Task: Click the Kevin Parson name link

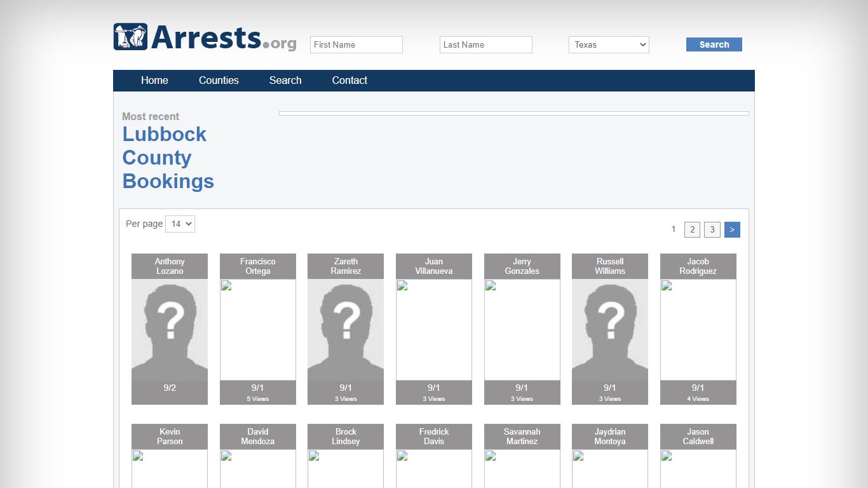Action: (170, 437)
